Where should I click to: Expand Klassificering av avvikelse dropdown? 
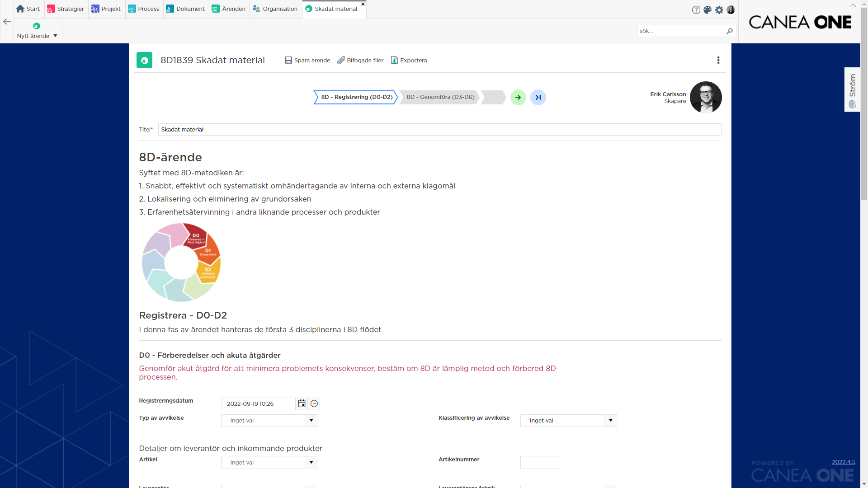tap(610, 421)
